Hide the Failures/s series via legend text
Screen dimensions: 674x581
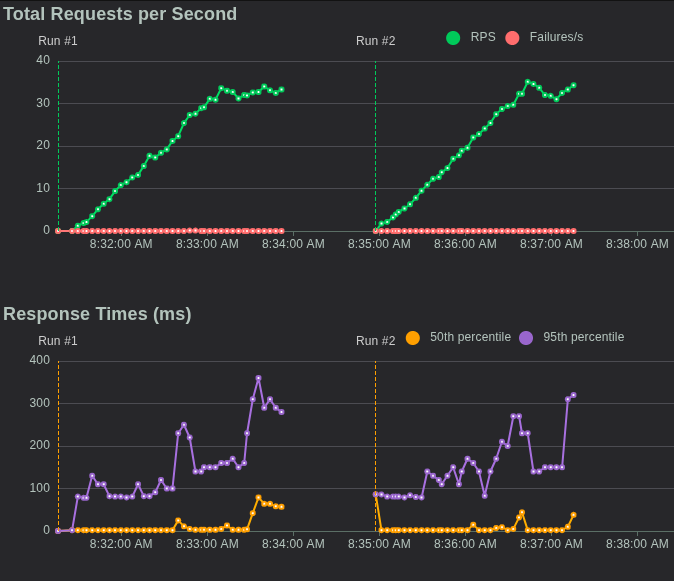click(556, 37)
